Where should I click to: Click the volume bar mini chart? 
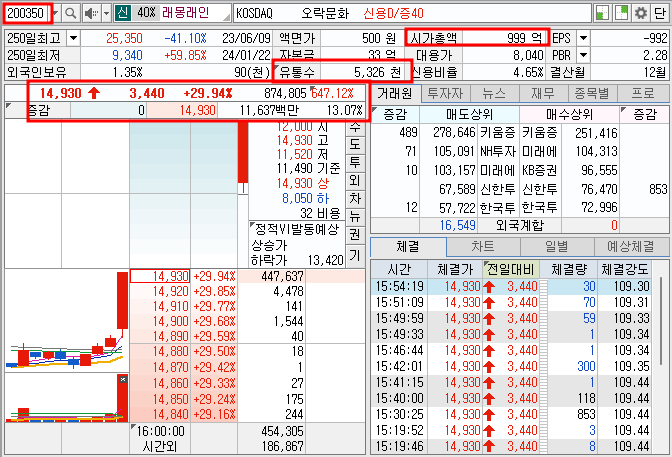pos(67,398)
